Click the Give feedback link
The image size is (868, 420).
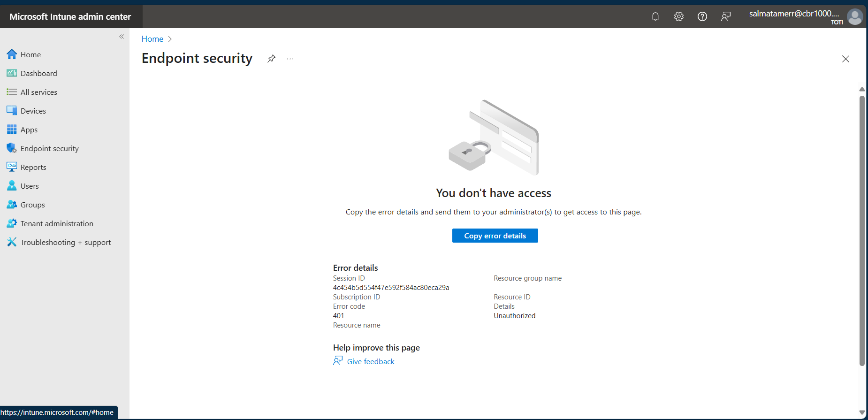[371, 361]
